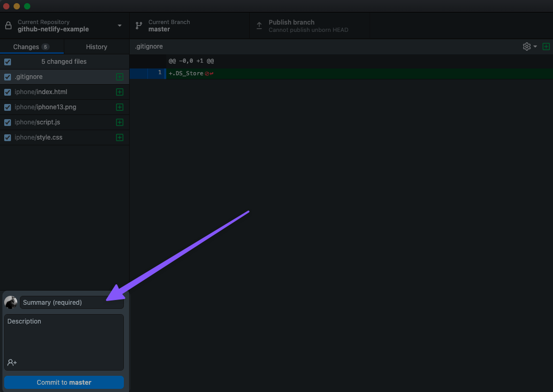This screenshot has width=553, height=392.
Task: Click diff line number 1 gutter
Action: pyautogui.click(x=156, y=73)
